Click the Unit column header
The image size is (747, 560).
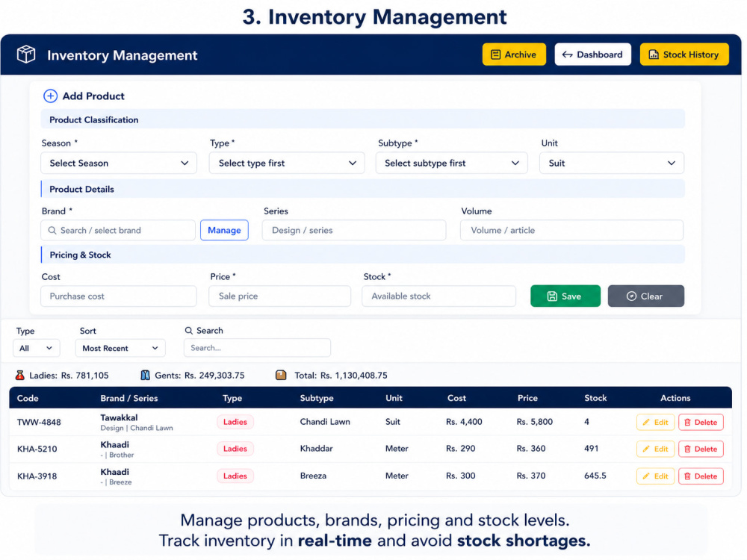pos(394,398)
